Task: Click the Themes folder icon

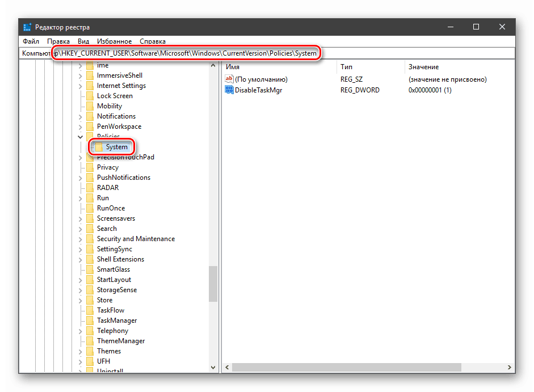Action: tap(90, 351)
